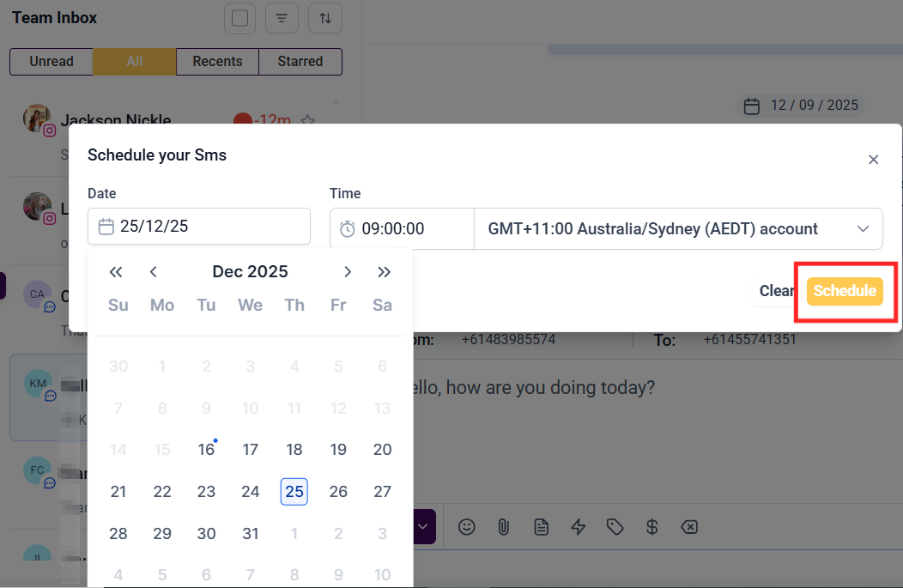
Task: Switch to the Unread tab
Action: click(x=52, y=62)
